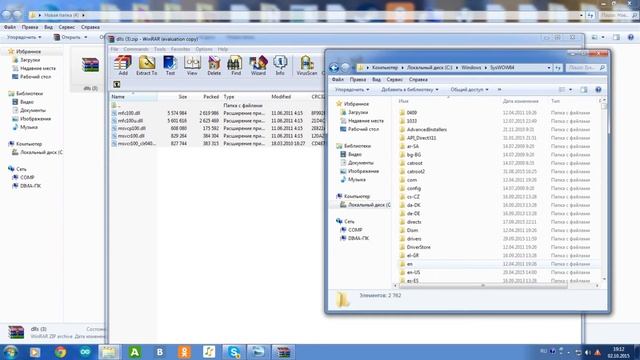This screenshot has height=360, width=640.
Task: Open Google Chrome from the taskbar
Action: click(60, 351)
